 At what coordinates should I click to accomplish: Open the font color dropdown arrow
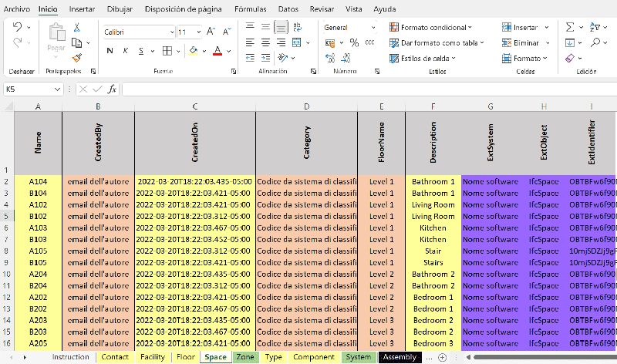click(x=228, y=51)
